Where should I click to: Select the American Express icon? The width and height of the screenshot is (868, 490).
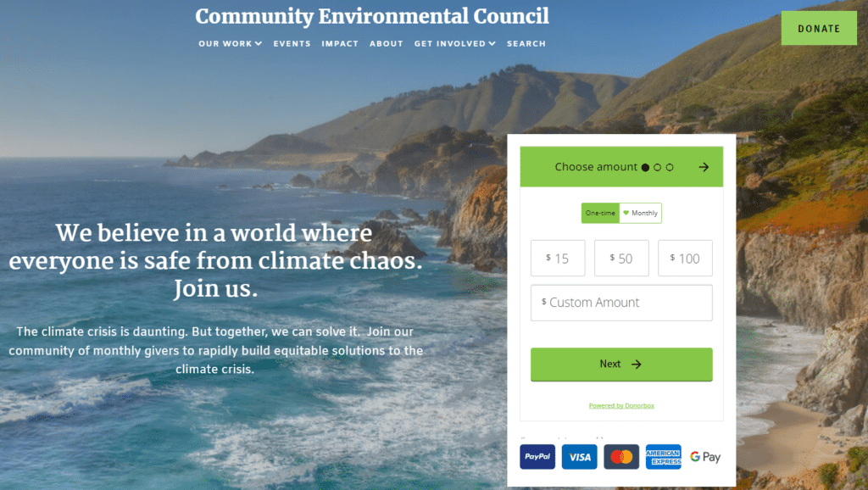click(664, 456)
